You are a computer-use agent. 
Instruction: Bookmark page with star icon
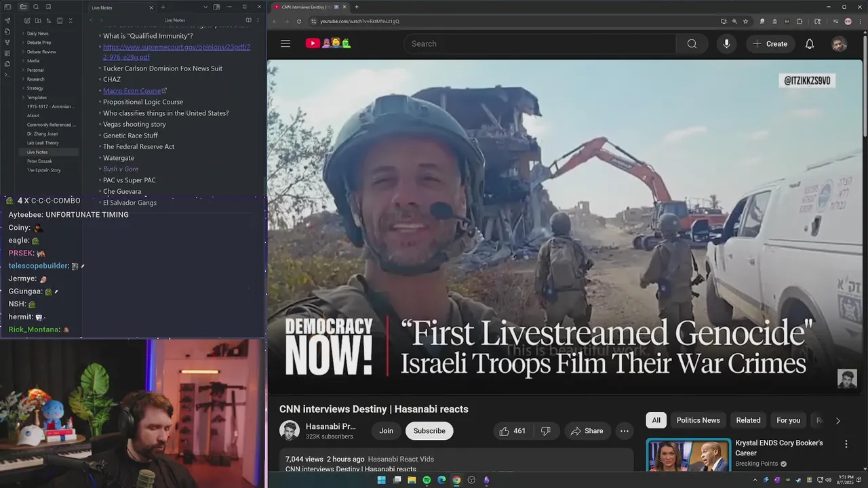(745, 21)
